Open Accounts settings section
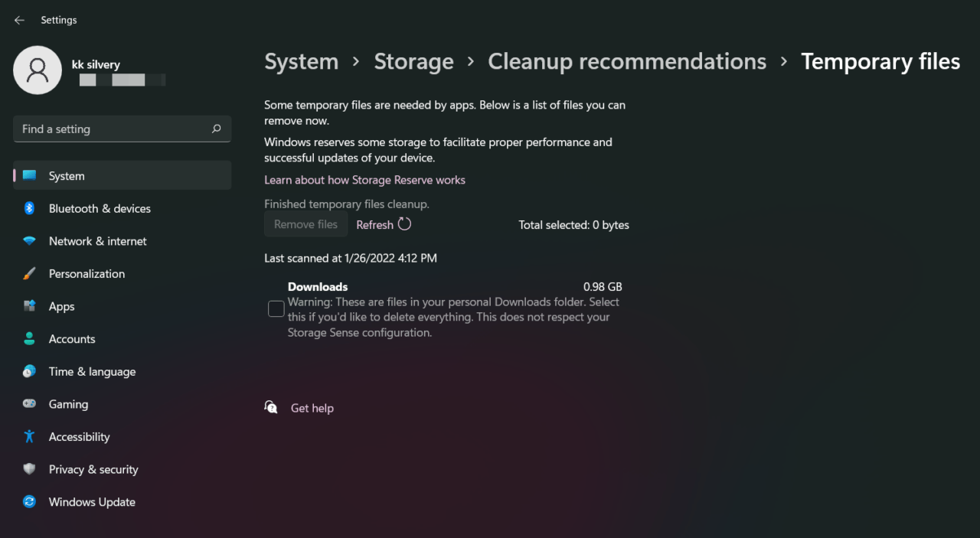Image resolution: width=980 pixels, height=538 pixels. click(72, 339)
